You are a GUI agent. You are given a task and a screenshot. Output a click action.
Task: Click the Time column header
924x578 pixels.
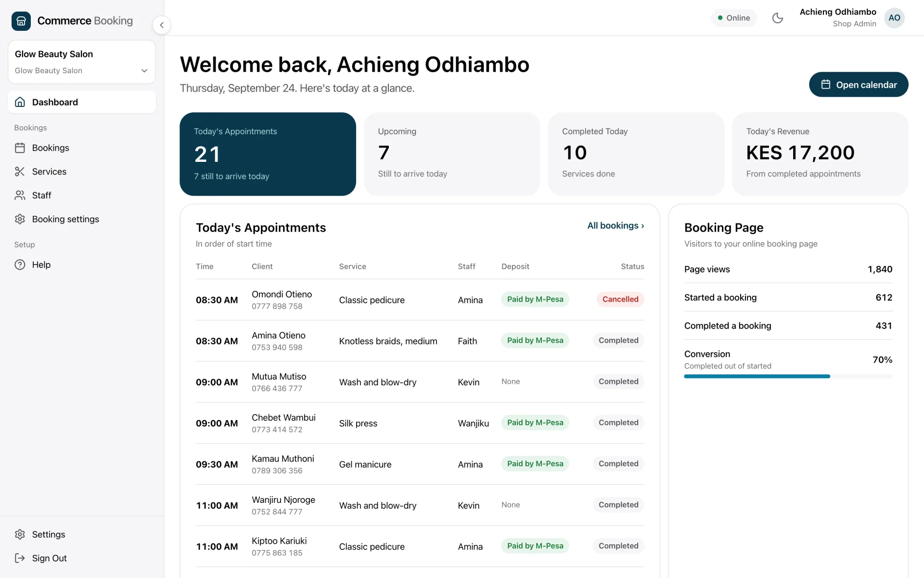pyautogui.click(x=205, y=266)
